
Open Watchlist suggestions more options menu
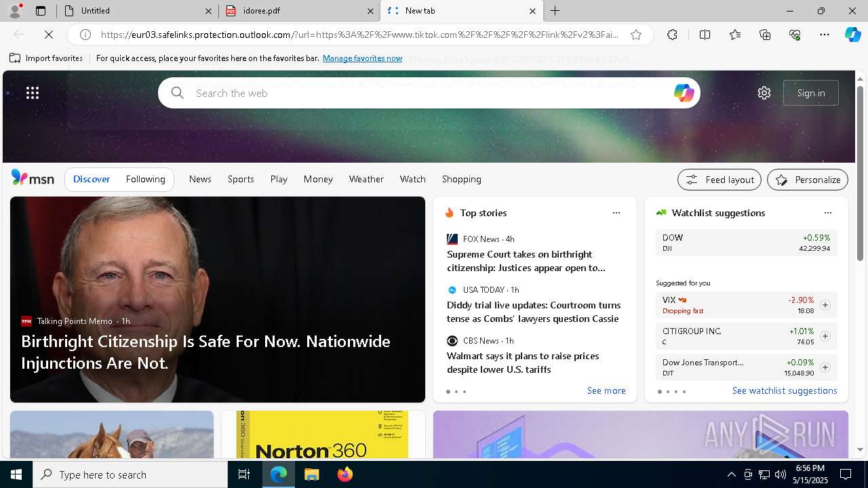pyautogui.click(x=828, y=213)
